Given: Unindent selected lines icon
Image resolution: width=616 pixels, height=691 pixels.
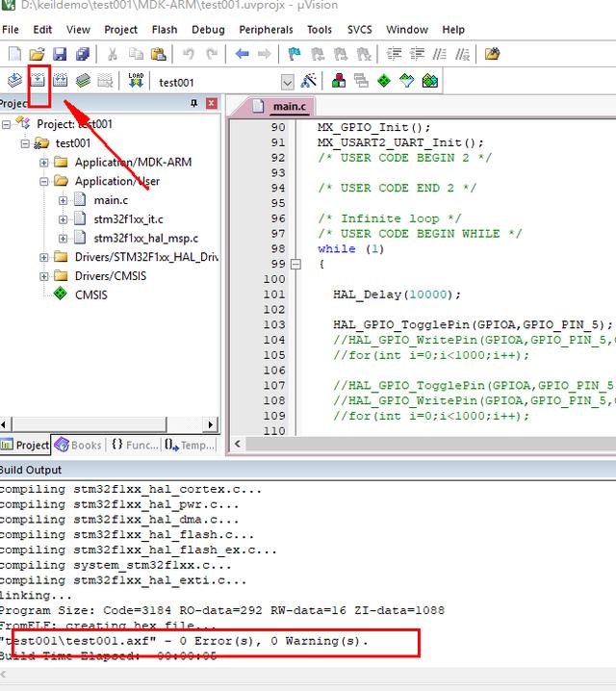Looking at the screenshot, I should [x=417, y=54].
